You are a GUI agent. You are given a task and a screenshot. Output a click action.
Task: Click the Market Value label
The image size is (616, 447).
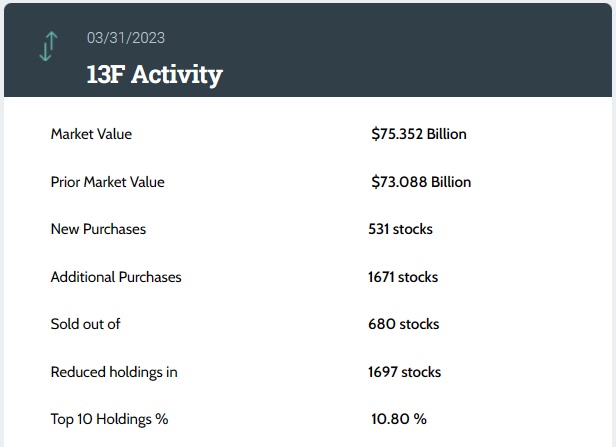[x=91, y=134]
